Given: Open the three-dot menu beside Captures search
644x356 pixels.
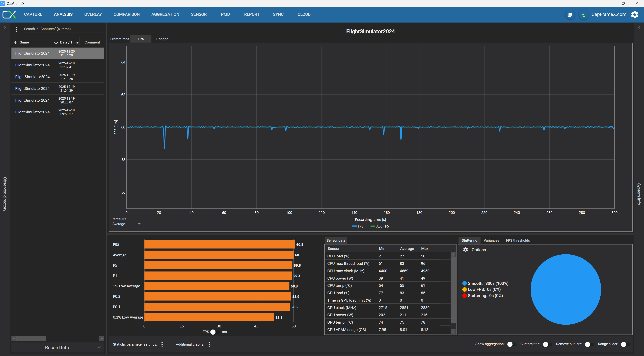Looking at the screenshot, I should tap(16, 29).
